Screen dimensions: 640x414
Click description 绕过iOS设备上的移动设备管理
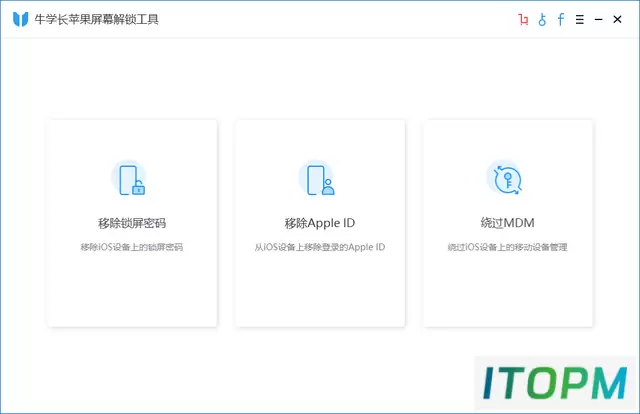pos(507,247)
